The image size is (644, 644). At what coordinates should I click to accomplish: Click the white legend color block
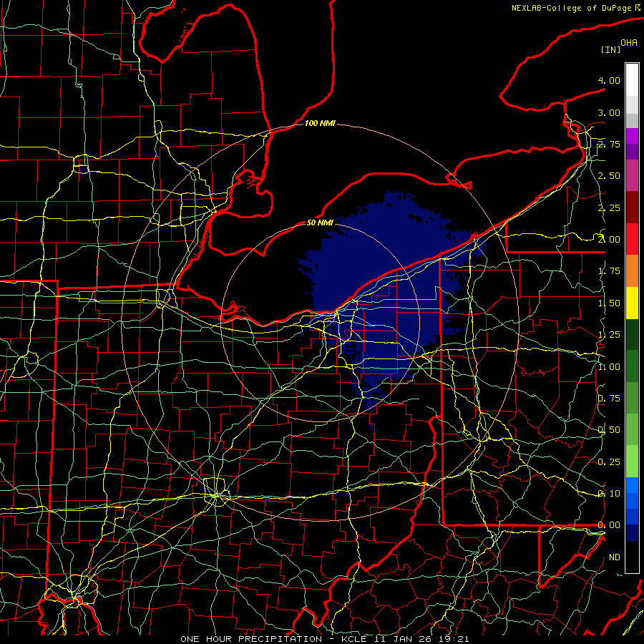[632, 80]
